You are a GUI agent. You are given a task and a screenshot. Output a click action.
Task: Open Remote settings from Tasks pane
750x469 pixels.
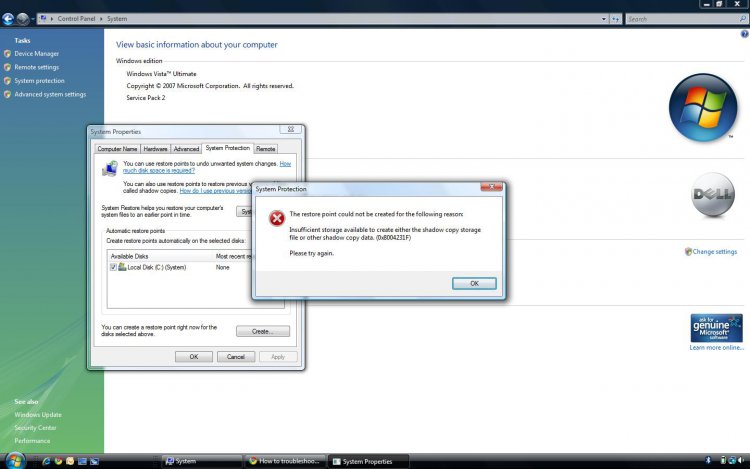[36, 67]
